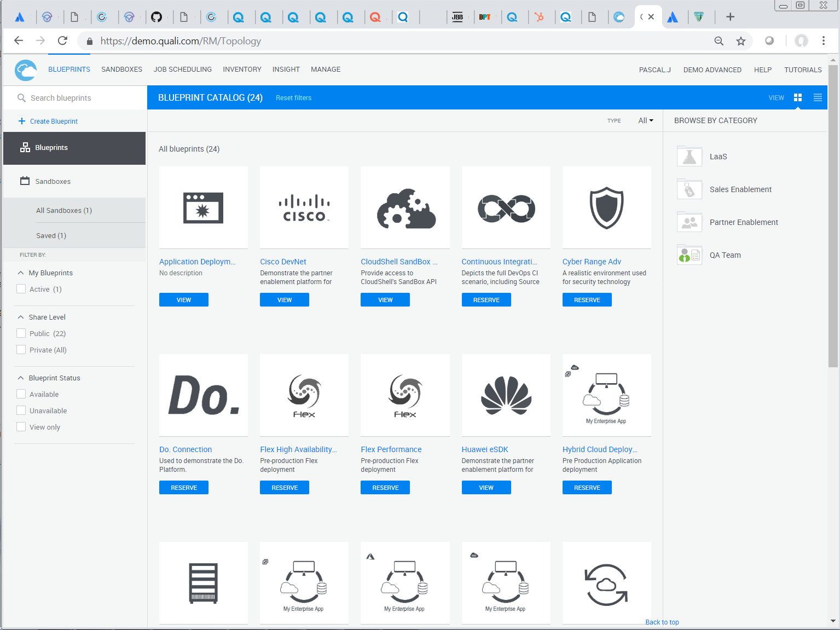Open the Sales Enablement folder icon

pyautogui.click(x=690, y=189)
